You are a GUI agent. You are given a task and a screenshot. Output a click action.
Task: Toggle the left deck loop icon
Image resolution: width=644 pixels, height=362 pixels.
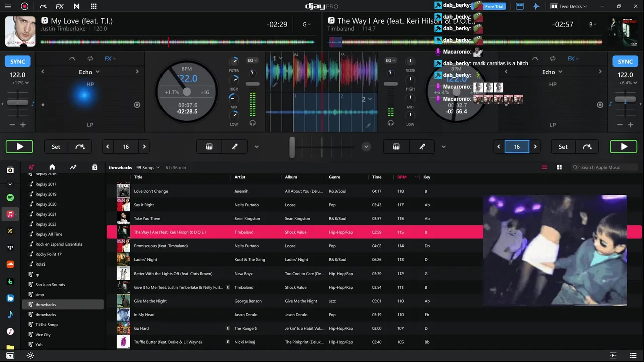tap(90, 59)
